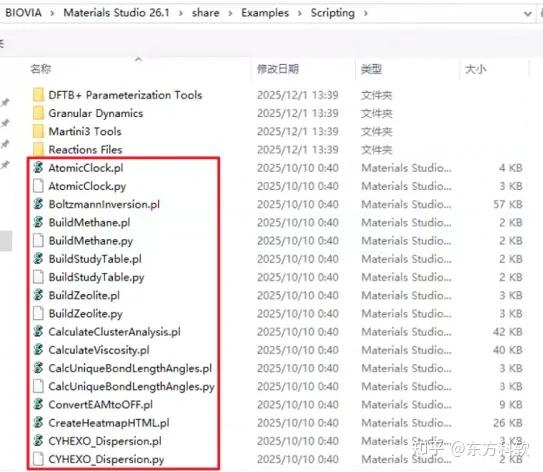Select the file name BuildStudyTable.py
The height and width of the screenshot is (472, 543).
click(96, 277)
